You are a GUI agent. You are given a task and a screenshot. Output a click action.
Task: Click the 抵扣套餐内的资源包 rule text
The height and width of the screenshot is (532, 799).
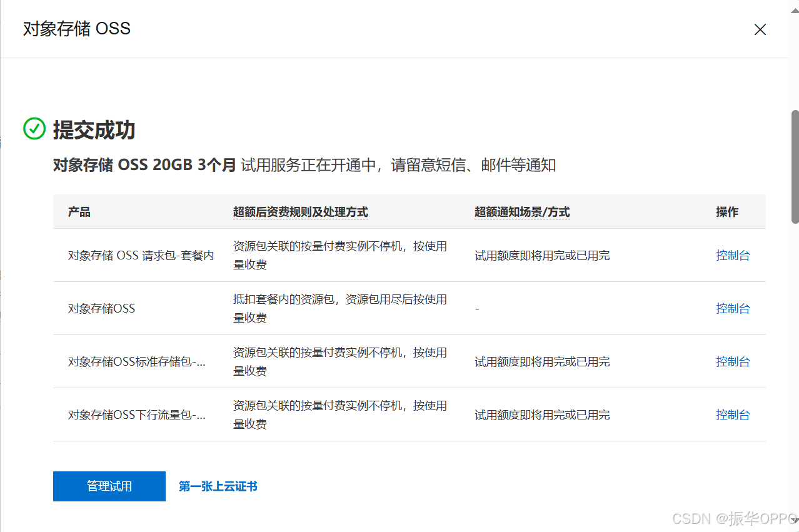point(340,308)
